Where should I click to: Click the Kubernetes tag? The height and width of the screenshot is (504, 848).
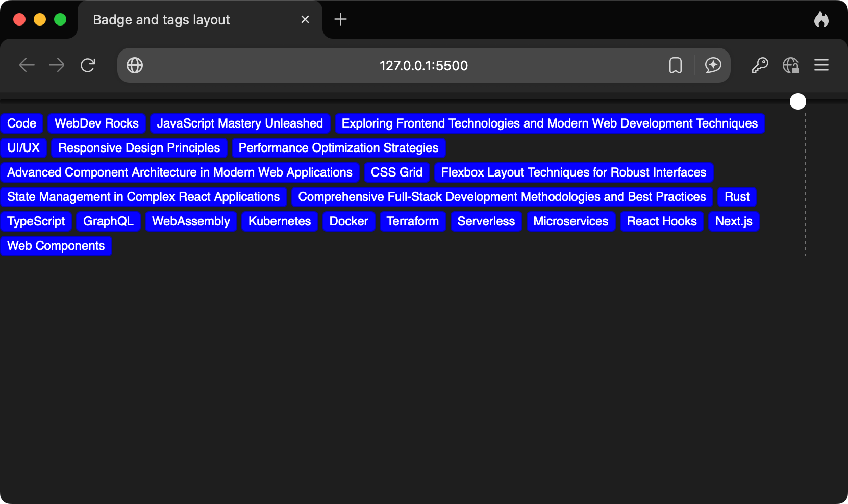click(x=280, y=221)
